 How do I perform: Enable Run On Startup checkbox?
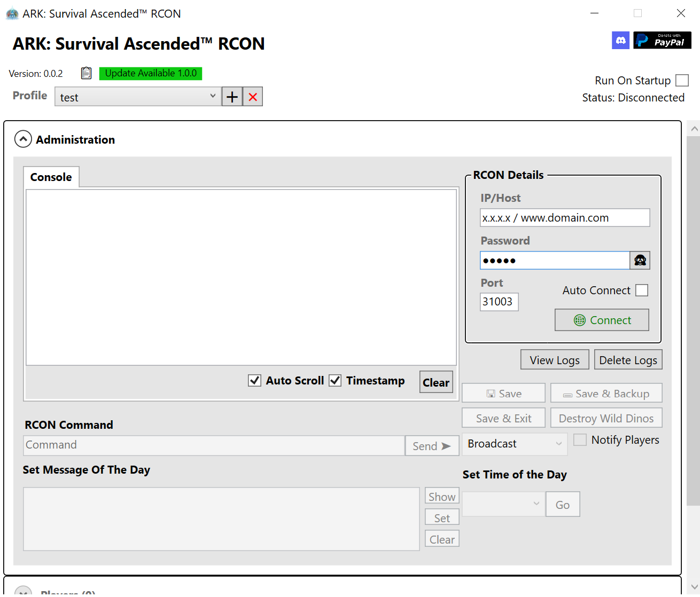682,81
